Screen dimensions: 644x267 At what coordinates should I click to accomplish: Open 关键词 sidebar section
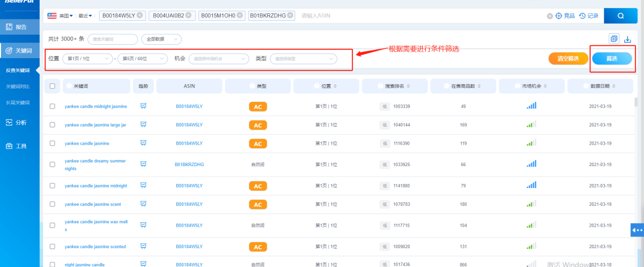(x=20, y=50)
